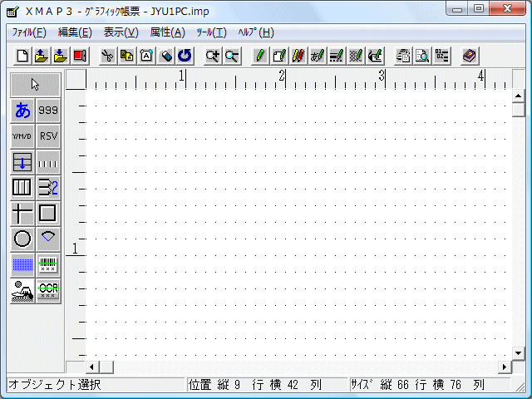Click the New document icon
This screenshot has height=399, width=532.
22,56
